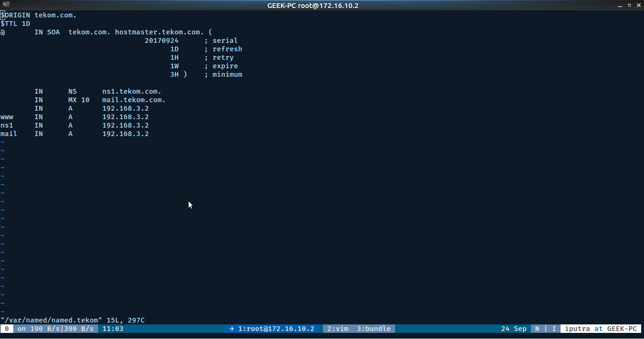Click the ; refresh comment
The height and width of the screenshot is (339, 644).
(223, 49)
